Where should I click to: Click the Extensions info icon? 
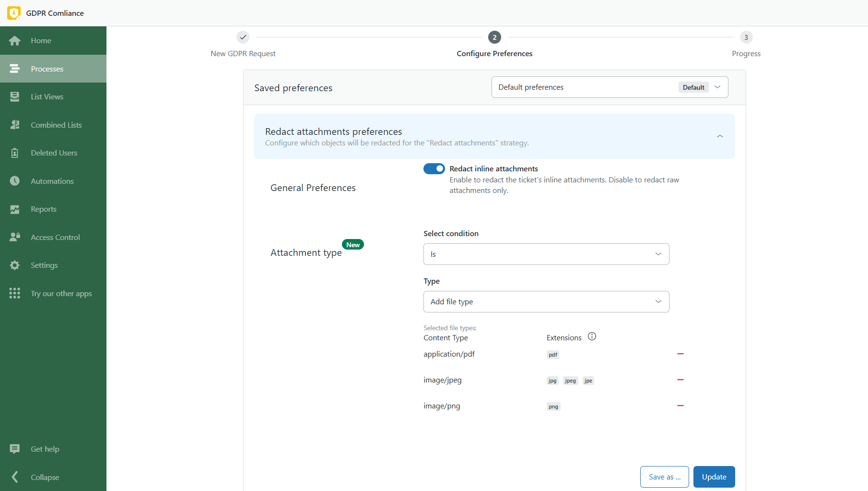click(x=592, y=336)
